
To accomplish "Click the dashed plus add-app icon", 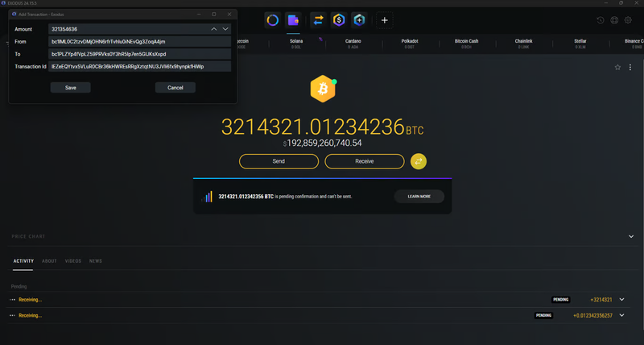I will click(x=385, y=20).
